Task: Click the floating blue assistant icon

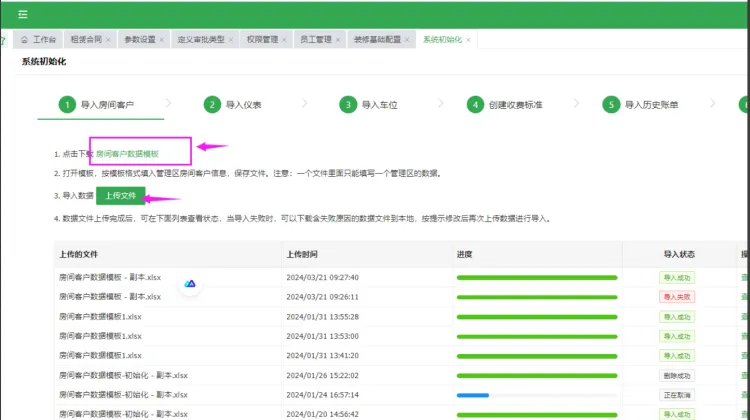Action: pos(190,284)
